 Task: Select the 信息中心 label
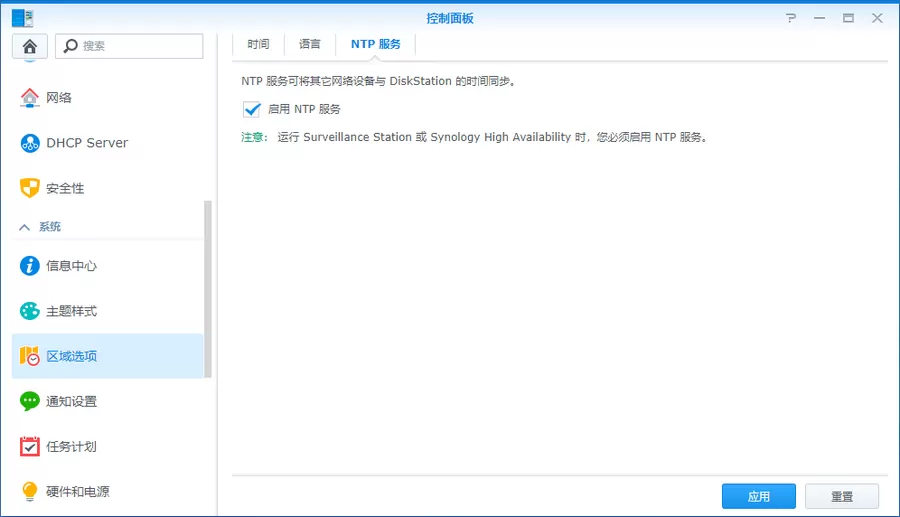(x=71, y=266)
